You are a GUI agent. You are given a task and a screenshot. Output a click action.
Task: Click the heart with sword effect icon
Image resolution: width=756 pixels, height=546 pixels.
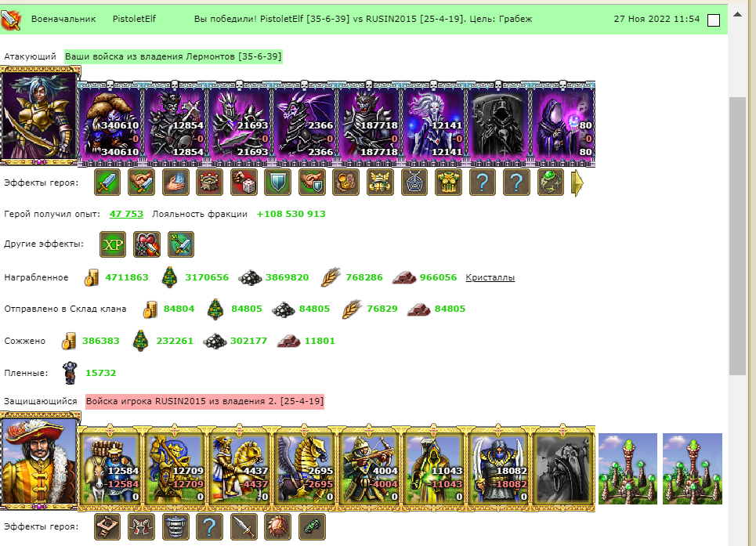click(146, 244)
